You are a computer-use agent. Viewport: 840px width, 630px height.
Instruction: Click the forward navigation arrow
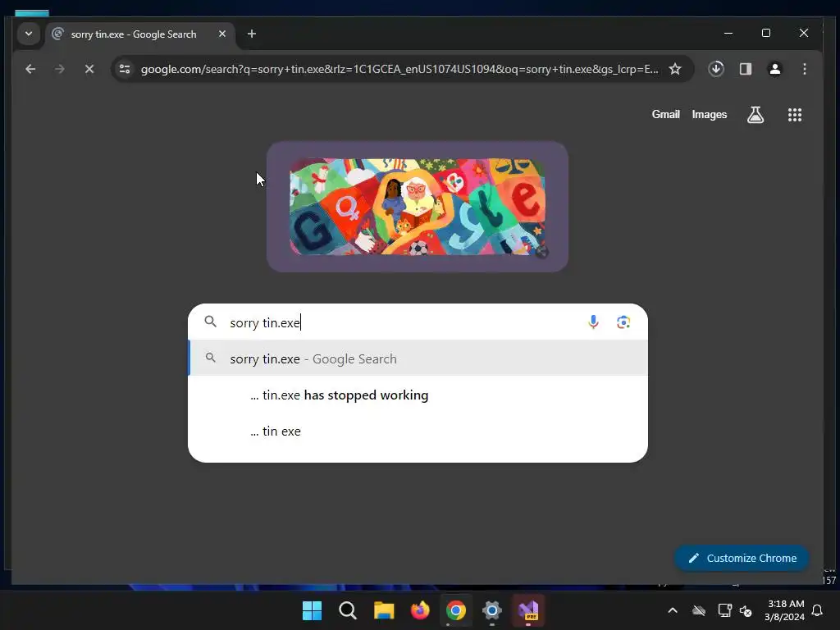tap(60, 69)
